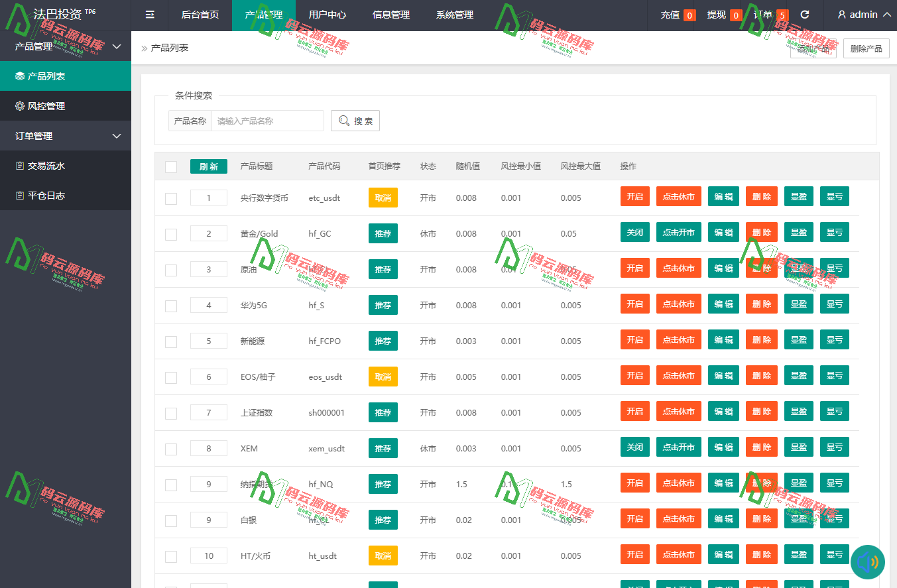Screen dimensions: 897x588
Task: Click the refresh icon in top bar
Action: tap(806, 15)
